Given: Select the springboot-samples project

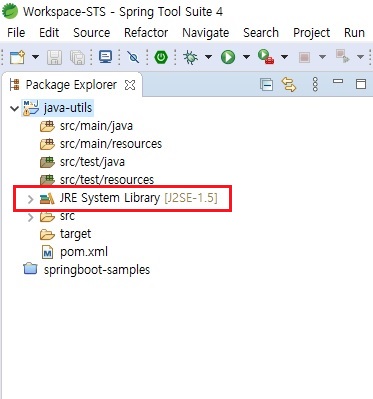Looking at the screenshot, I should click(x=97, y=270).
